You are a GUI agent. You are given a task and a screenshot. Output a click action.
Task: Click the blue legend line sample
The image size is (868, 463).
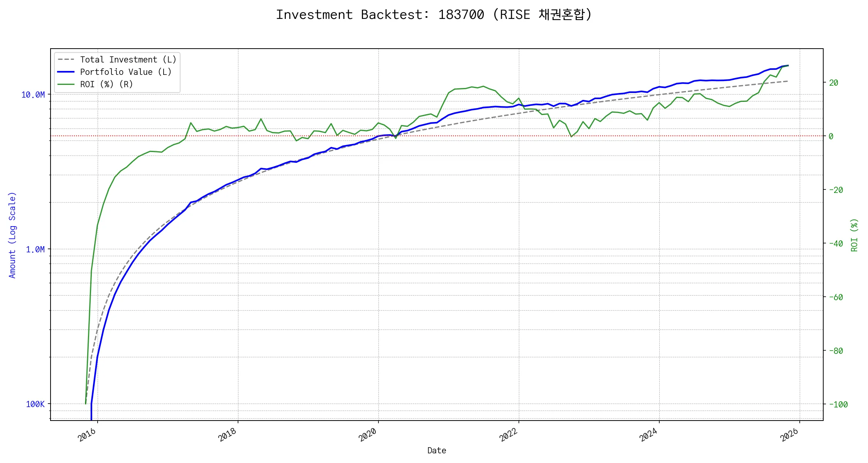66,72
